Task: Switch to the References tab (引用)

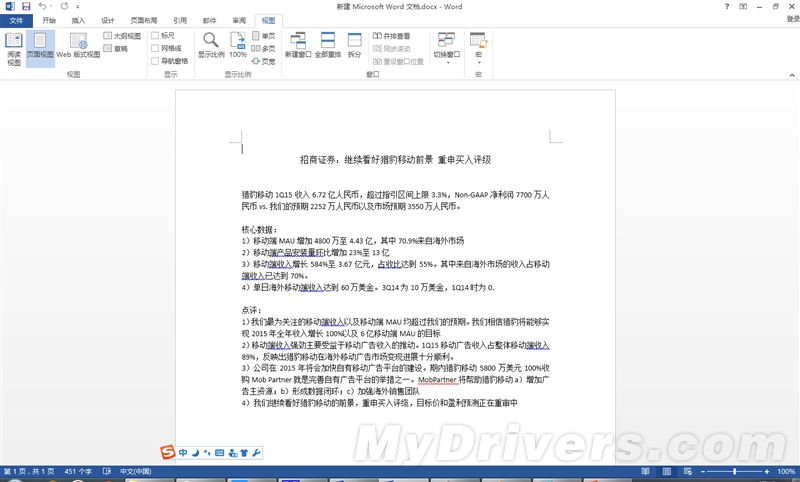Action: pos(180,20)
